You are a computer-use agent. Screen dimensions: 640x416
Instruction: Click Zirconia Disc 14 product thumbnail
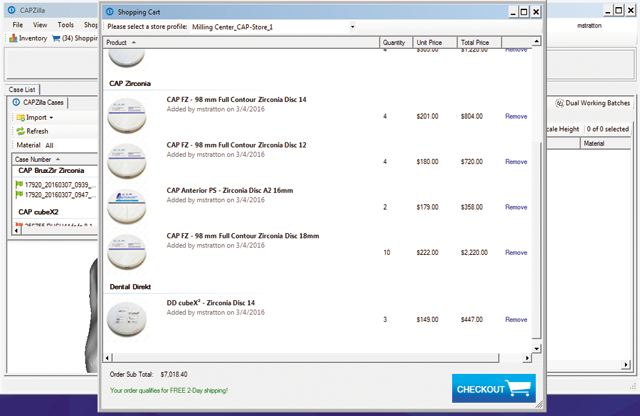tap(127, 116)
